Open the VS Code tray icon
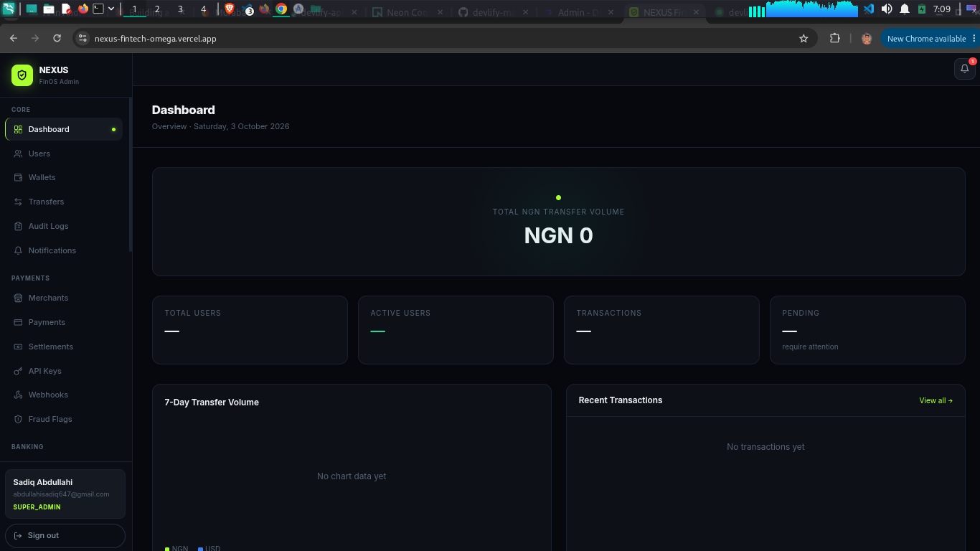Screen dimensions: 980x551 click(869, 9)
